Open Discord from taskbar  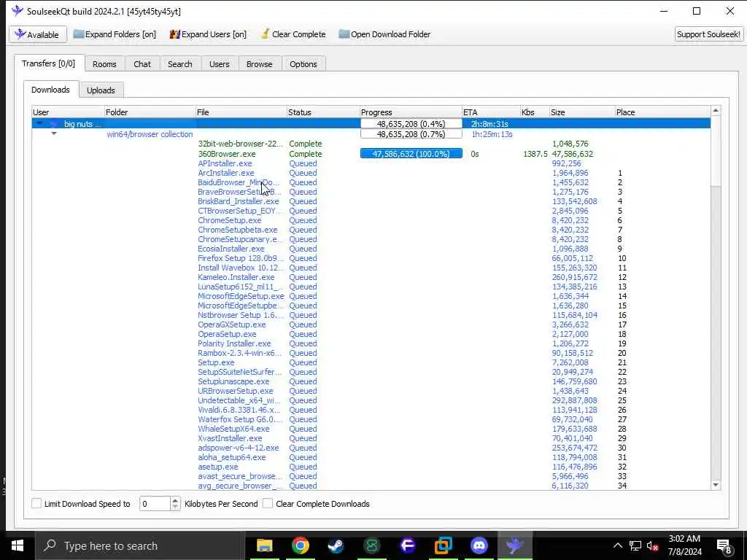pos(479,545)
